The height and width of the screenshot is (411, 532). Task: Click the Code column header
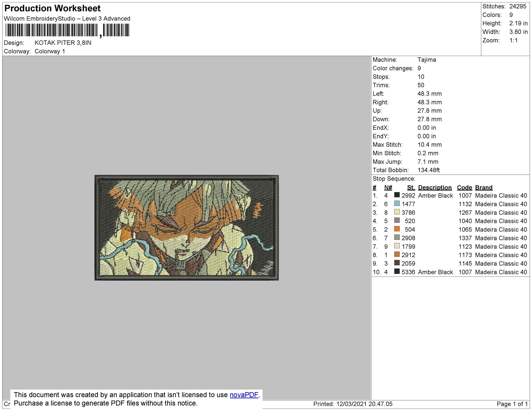(x=464, y=187)
